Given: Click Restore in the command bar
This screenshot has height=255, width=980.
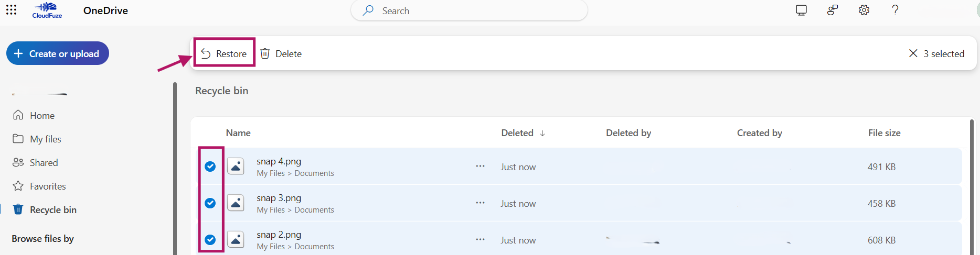Looking at the screenshot, I should pos(224,53).
